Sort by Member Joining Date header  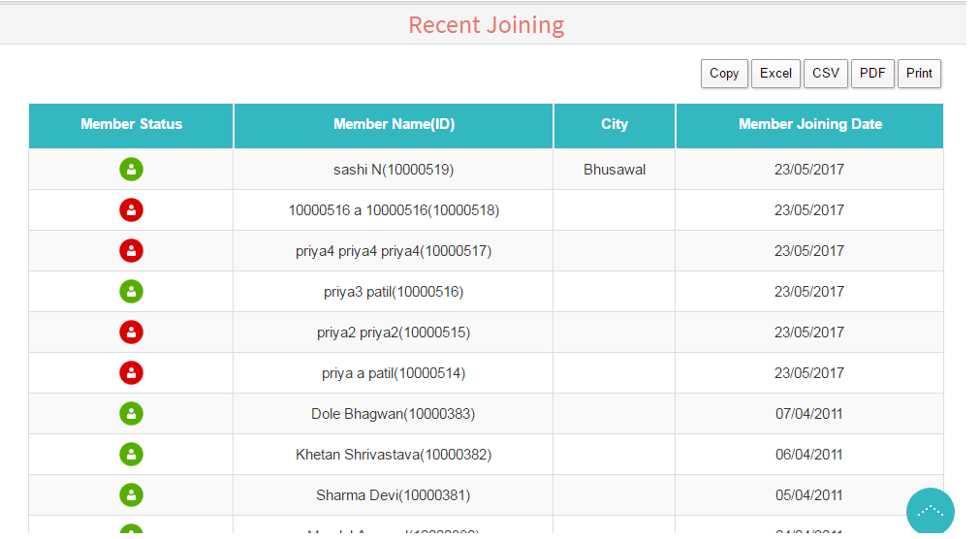click(x=809, y=125)
